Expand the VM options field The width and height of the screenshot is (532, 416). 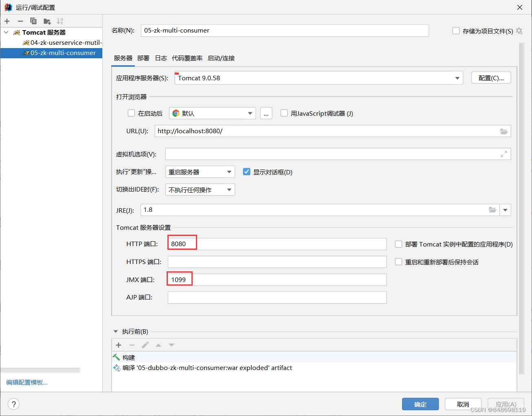pyautogui.click(x=504, y=154)
